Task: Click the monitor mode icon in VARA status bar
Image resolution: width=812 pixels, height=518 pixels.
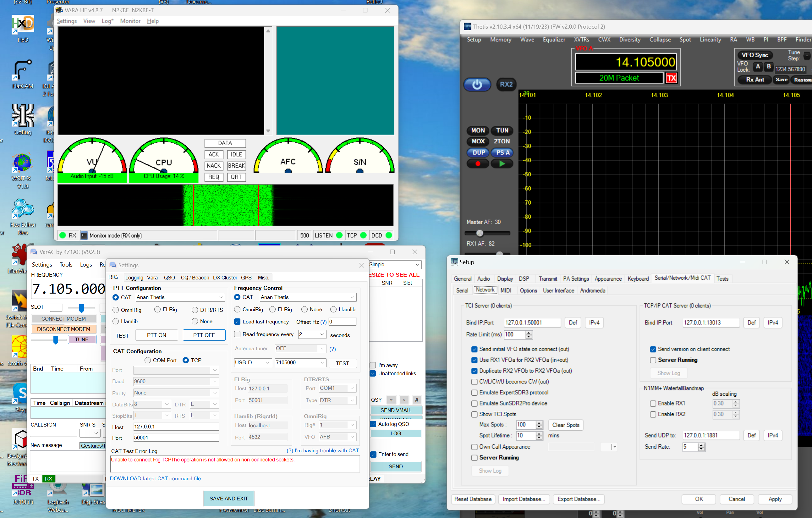Action: coord(84,235)
